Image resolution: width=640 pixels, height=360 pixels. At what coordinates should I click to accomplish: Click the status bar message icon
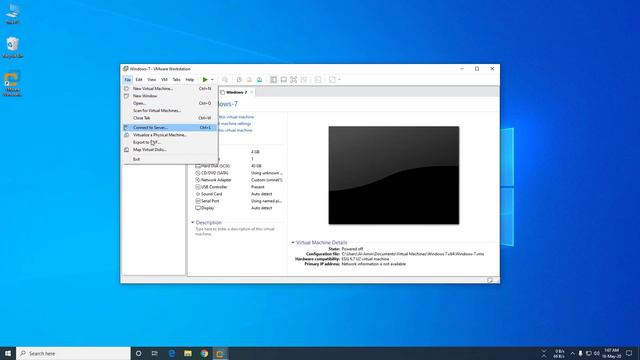[x=490, y=280]
